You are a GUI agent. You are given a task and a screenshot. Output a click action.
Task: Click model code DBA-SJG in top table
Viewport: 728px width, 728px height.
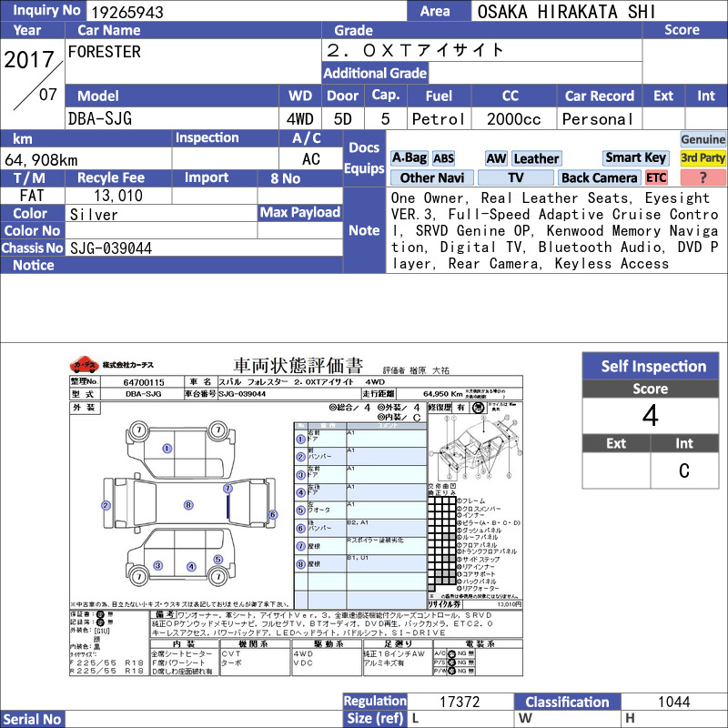click(100, 118)
